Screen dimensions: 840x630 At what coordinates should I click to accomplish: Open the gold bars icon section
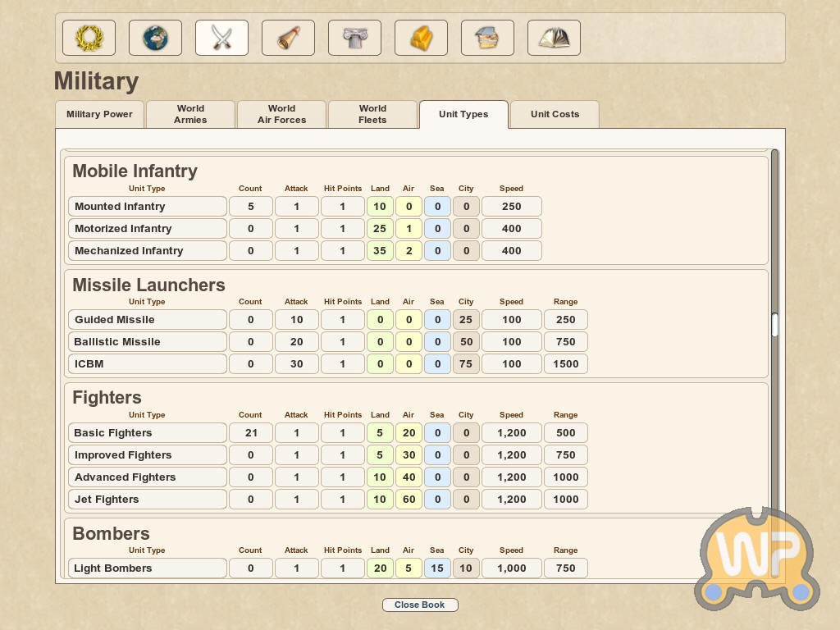click(421, 38)
